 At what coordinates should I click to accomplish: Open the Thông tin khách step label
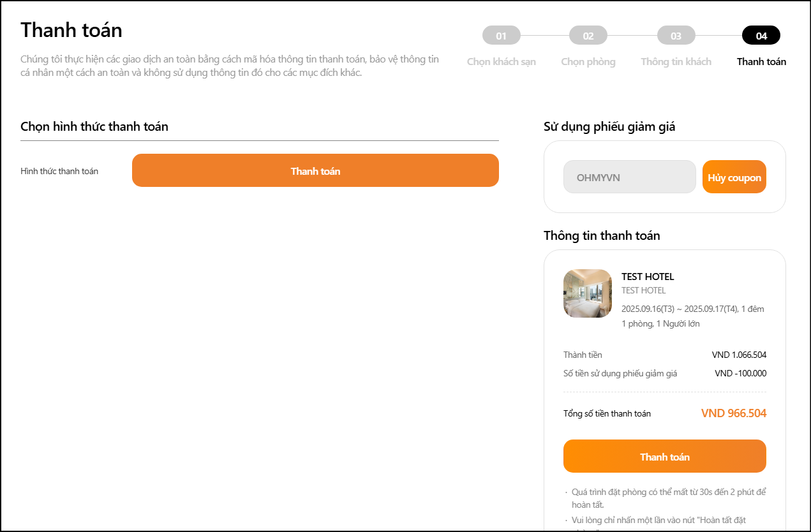(676, 62)
